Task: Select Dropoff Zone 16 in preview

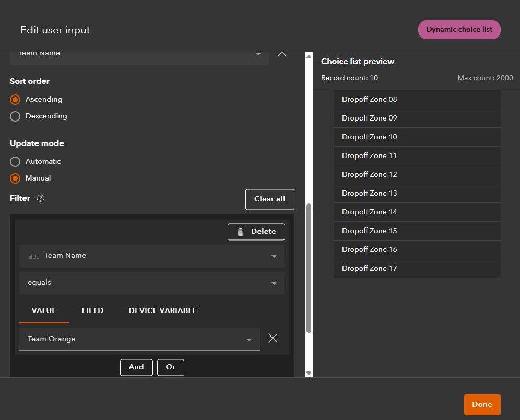Action: [x=417, y=249]
